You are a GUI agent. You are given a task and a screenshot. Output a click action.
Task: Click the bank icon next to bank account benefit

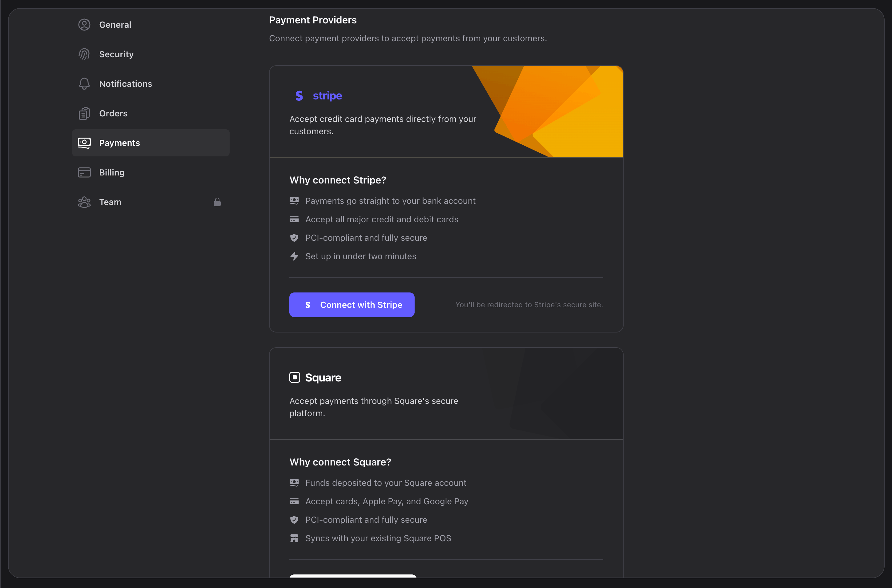pos(294,201)
